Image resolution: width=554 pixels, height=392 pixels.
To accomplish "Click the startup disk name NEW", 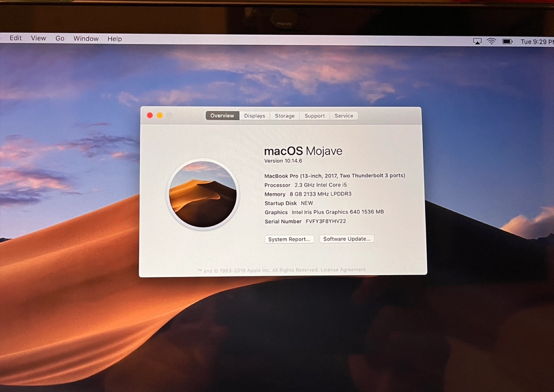I will pyautogui.click(x=307, y=203).
